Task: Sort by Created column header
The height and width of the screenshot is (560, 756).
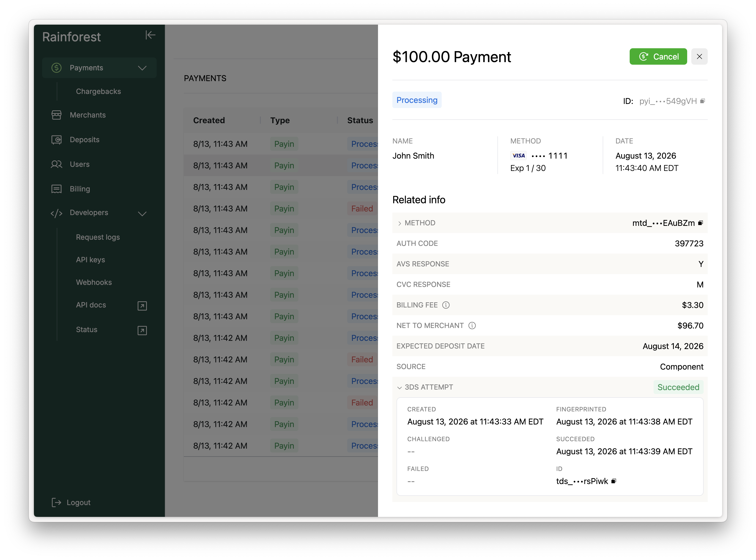Action: (x=209, y=120)
